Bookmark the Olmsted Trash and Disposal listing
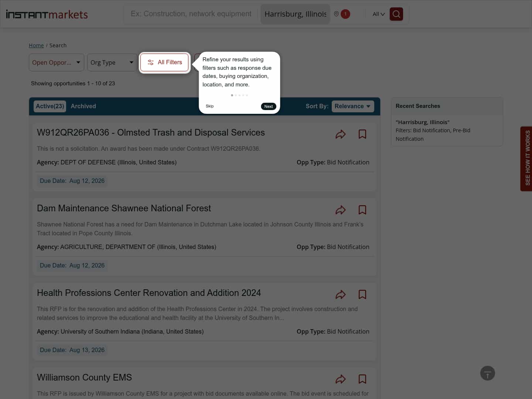Image resolution: width=532 pixels, height=399 pixels. pyautogui.click(x=362, y=134)
